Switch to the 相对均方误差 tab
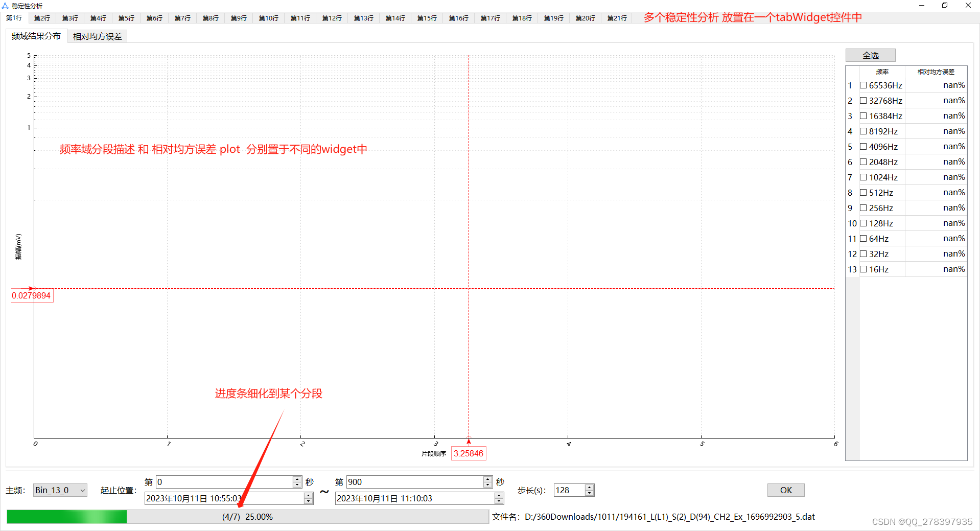The width and height of the screenshot is (980, 531). (97, 36)
